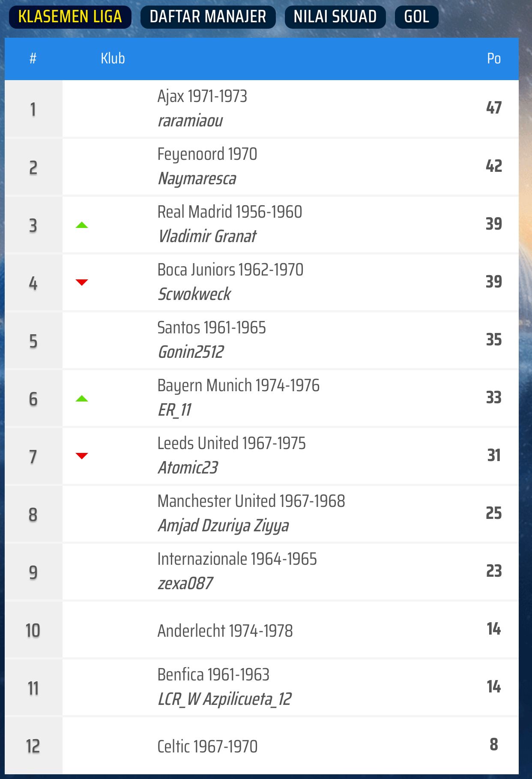Click the Klub column header
The width and height of the screenshot is (532, 779).
tap(113, 58)
